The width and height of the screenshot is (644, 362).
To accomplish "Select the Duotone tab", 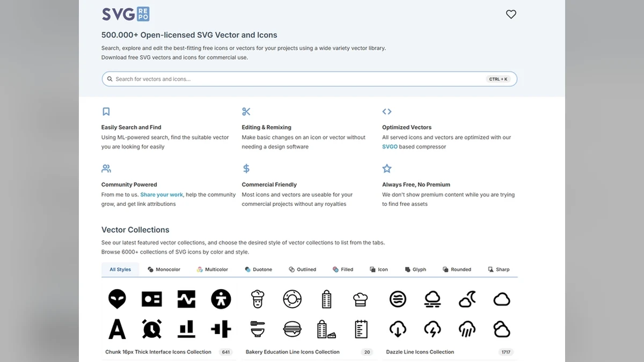I will 258,269.
